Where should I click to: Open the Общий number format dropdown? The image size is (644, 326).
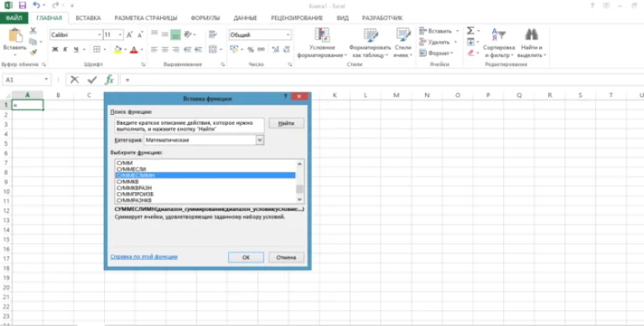(x=288, y=35)
